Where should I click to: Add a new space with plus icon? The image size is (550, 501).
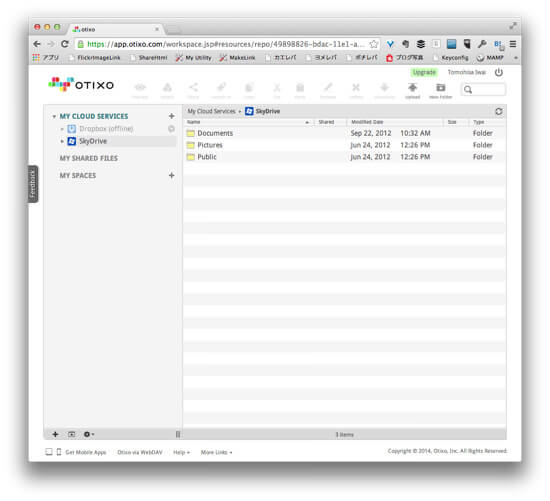(171, 175)
